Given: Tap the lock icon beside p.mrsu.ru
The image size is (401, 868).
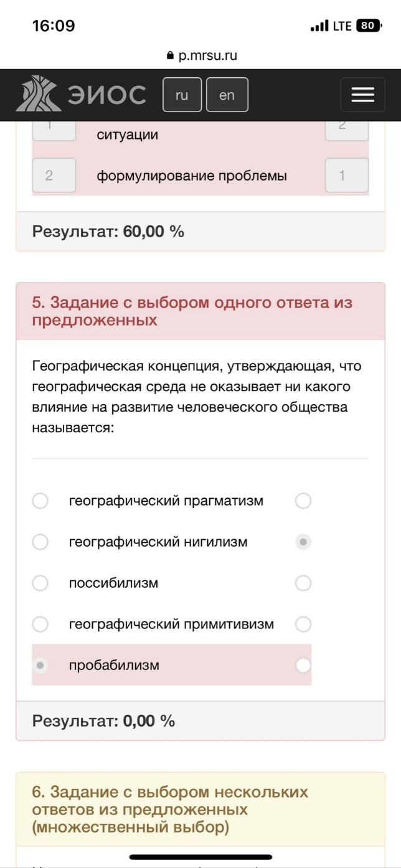Looking at the screenshot, I should point(170,56).
